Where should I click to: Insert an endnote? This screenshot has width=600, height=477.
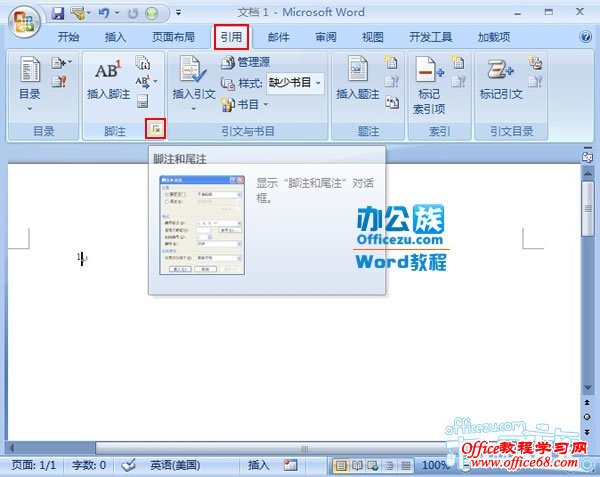(142, 63)
